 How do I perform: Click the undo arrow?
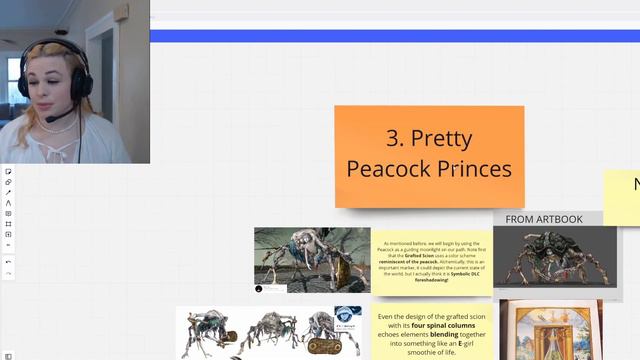8,262
